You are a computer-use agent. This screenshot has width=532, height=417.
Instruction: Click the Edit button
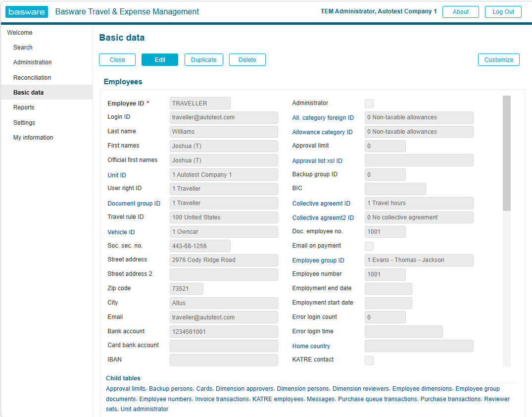tap(160, 60)
